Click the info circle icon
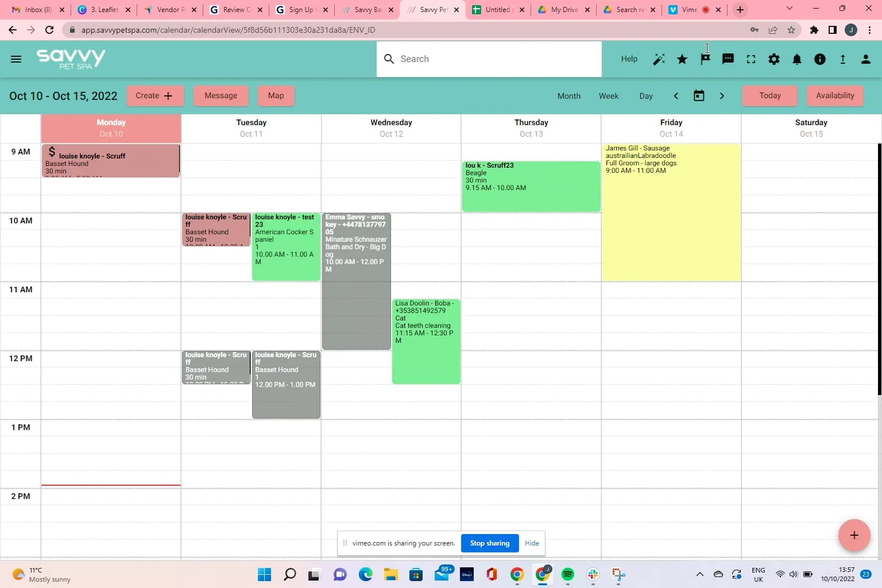 tap(820, 59)
